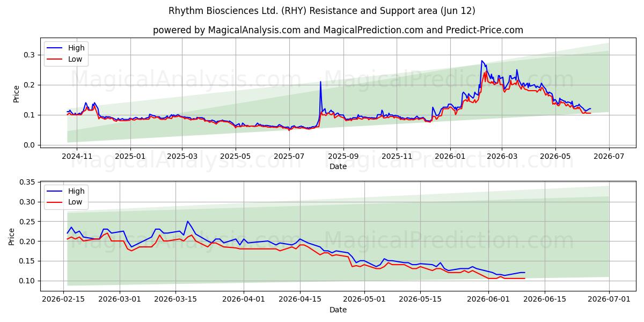Click the '2026-04-01' x-axis label in bottom chart
Image resolution: width=644 pixels, height=322 pixels.
click(x=244, y=299)
